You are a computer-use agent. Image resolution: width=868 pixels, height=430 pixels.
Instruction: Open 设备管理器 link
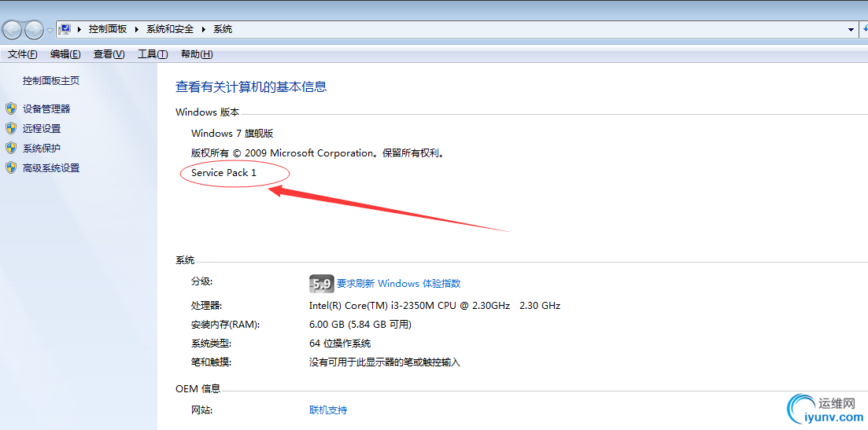pos(46,109)
